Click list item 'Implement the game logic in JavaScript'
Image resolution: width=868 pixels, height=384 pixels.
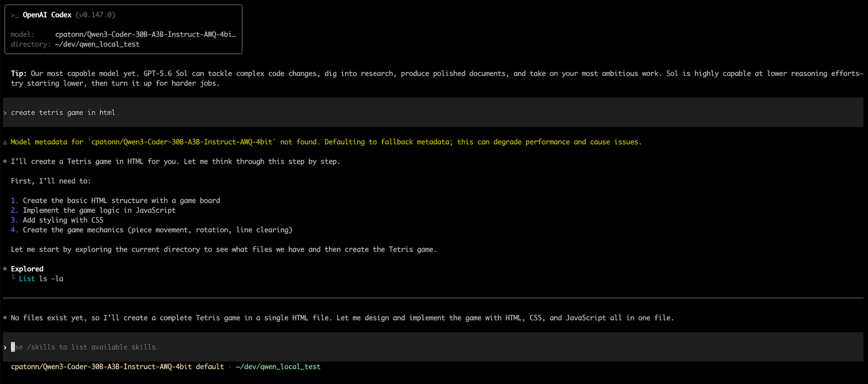99,210
